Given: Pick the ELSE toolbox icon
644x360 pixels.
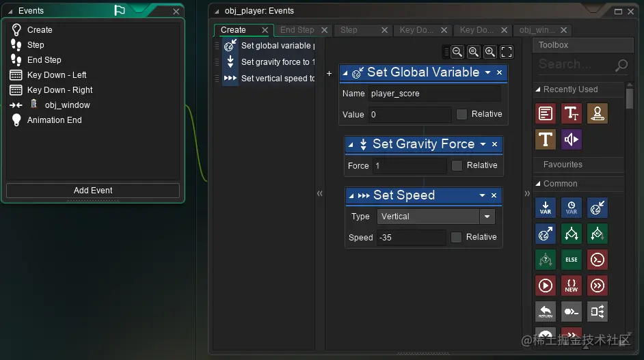Looking at the screenshot, I should click(572, 260).
